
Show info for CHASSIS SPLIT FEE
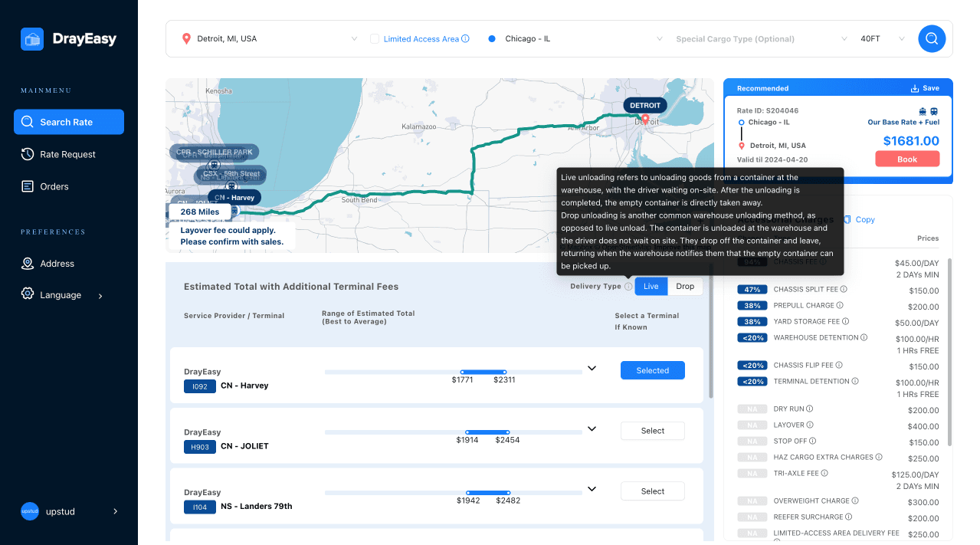point(844,290)
